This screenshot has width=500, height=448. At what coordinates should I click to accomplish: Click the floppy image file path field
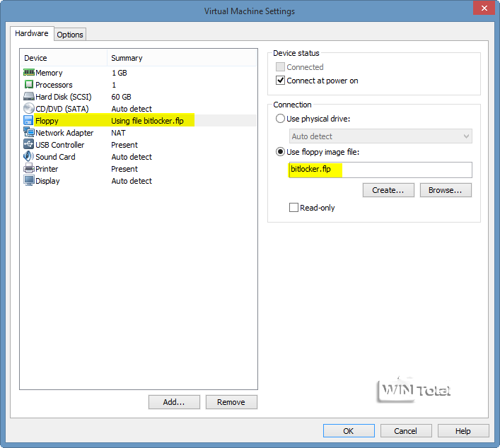(x=380, y=170)
